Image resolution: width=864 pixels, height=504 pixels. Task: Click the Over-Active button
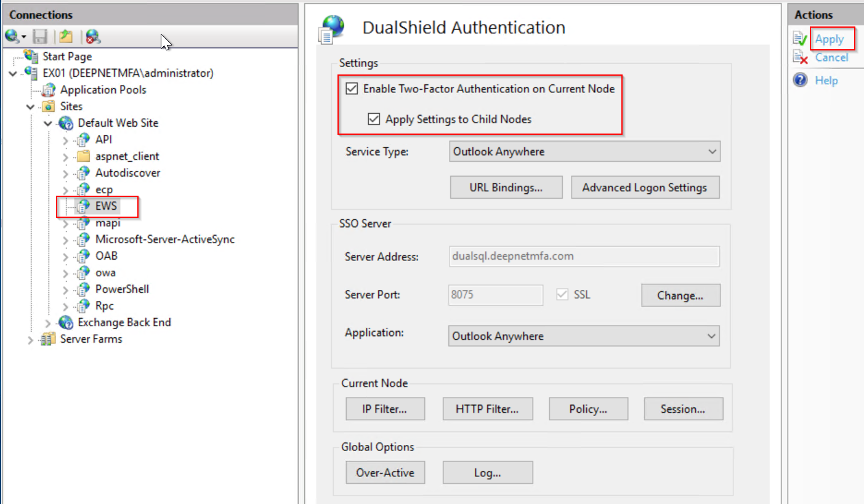pos(386,473)
